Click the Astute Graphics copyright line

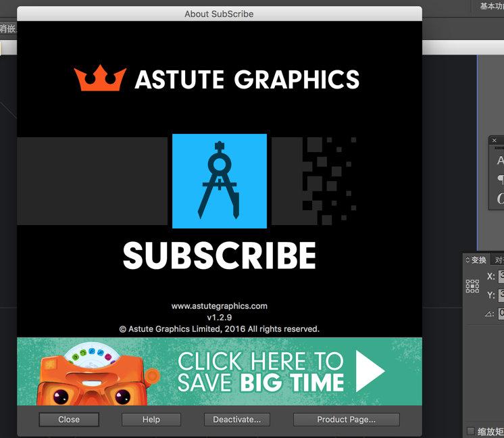click(219, 329)
